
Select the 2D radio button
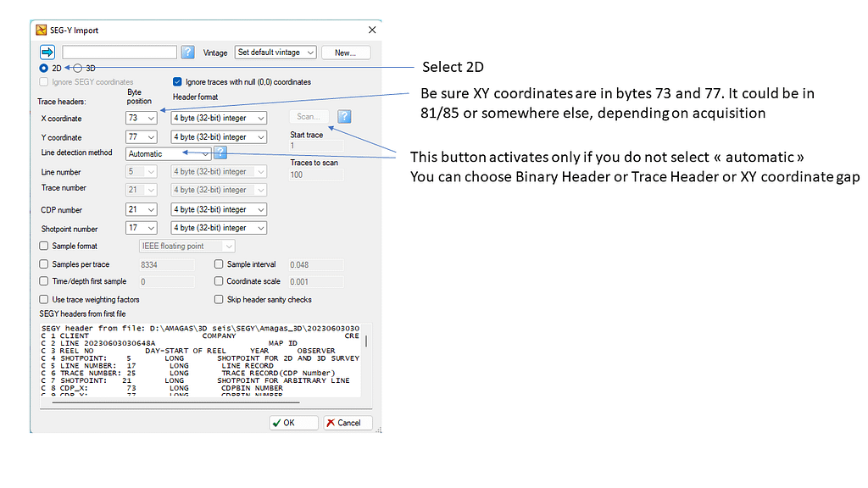(x=44, y=68)
